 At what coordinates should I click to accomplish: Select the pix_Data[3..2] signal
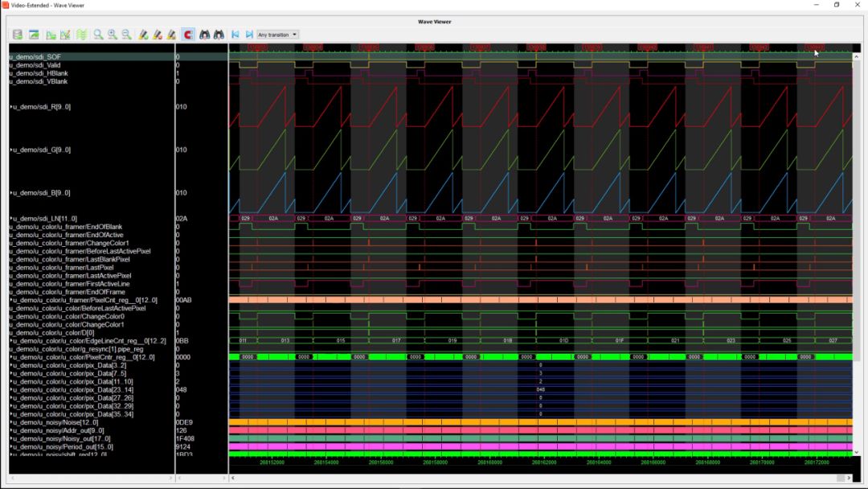point(69,365)
